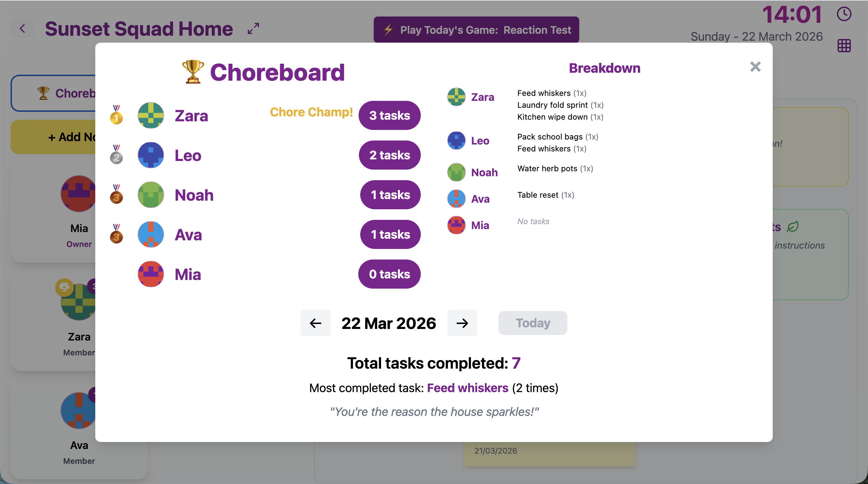868x484 pixels.
Task: Click the 3 tasks pill next to Zara
Action: pyautogui.click(x=389, y=115)
